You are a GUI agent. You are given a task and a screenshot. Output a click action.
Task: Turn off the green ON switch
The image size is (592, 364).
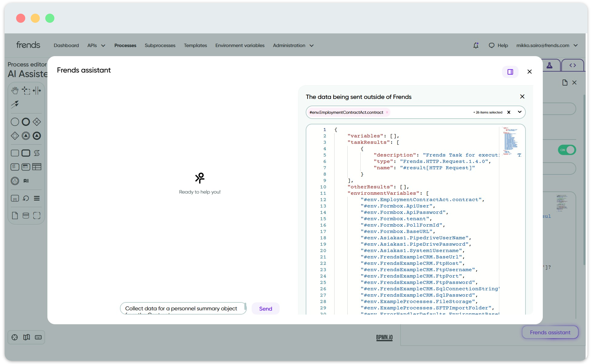(x=567, y=150)
